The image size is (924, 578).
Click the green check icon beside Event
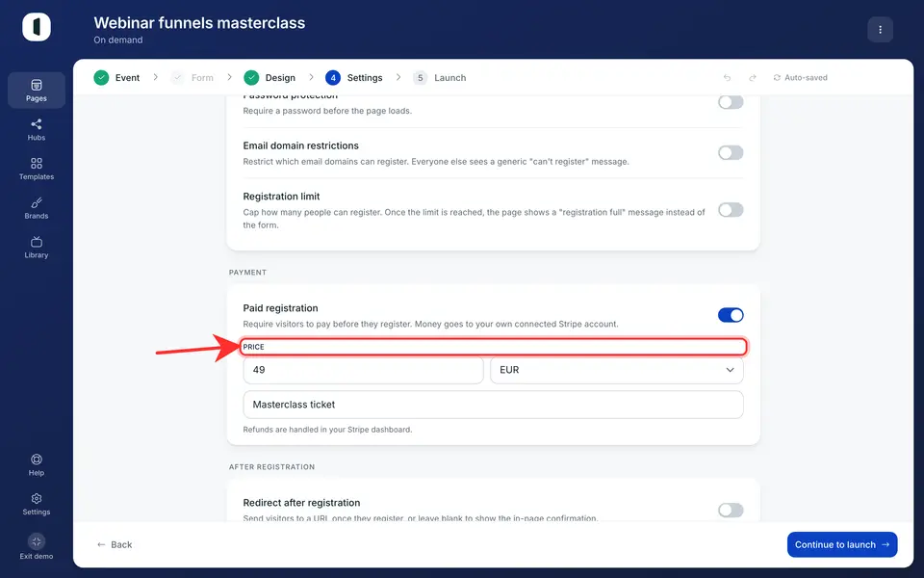tap(101, 78)
